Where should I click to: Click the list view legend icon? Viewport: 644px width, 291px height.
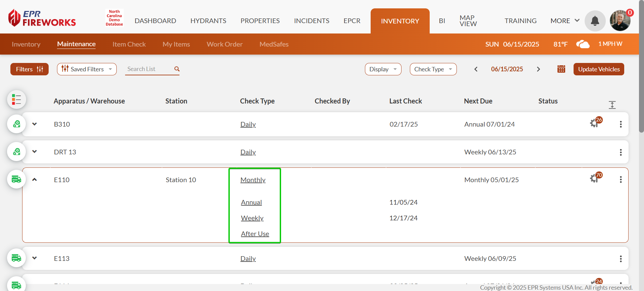click(x=16, y=99)
